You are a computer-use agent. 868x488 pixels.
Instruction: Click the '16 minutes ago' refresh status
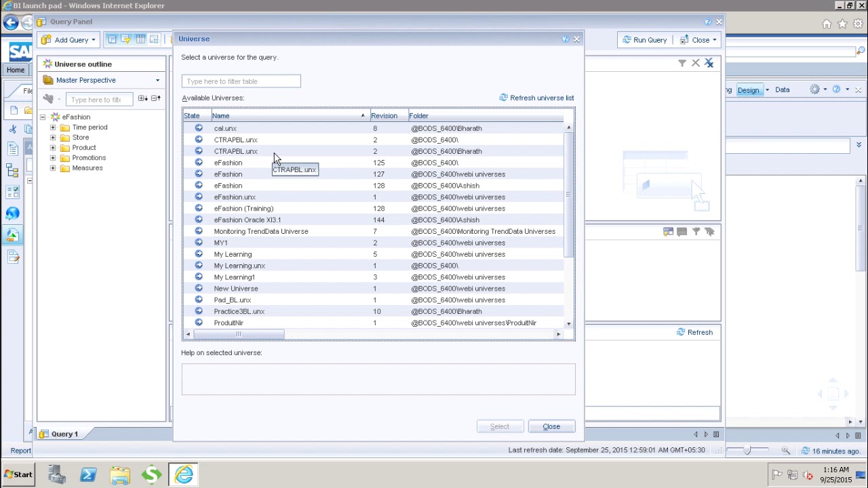coord(831,451)
